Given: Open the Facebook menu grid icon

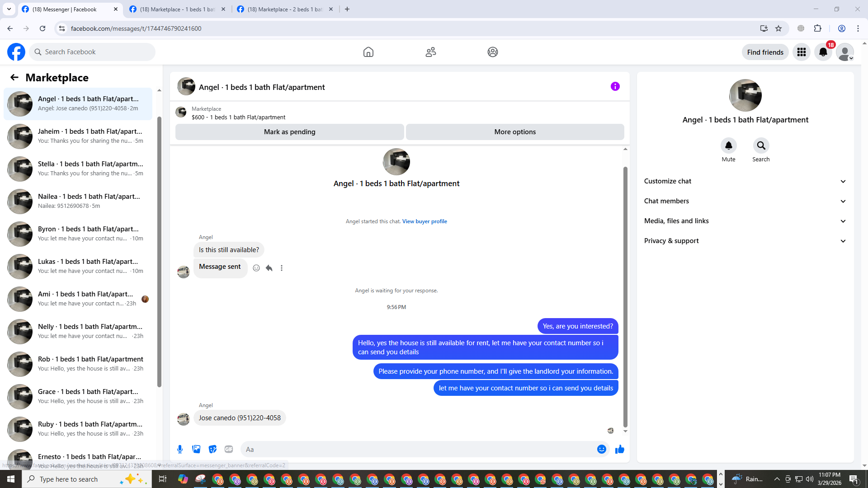Looking at the screenshot, I should [x=802, y=52].
